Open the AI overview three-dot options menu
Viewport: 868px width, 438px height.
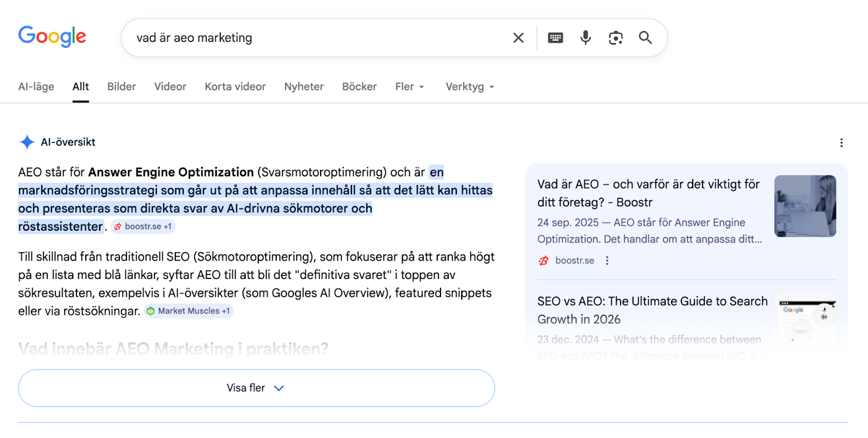841,143
